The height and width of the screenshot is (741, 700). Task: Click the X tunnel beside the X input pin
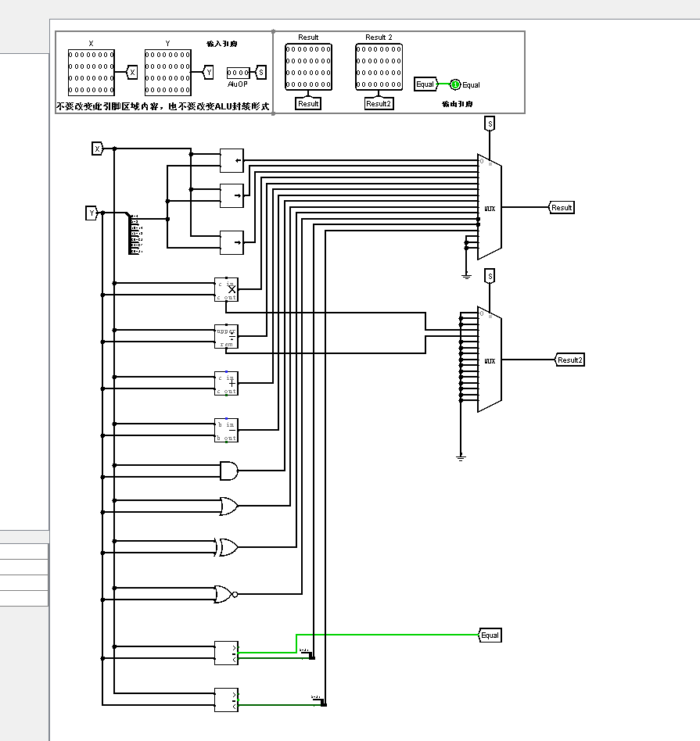(x=132, y=73)
